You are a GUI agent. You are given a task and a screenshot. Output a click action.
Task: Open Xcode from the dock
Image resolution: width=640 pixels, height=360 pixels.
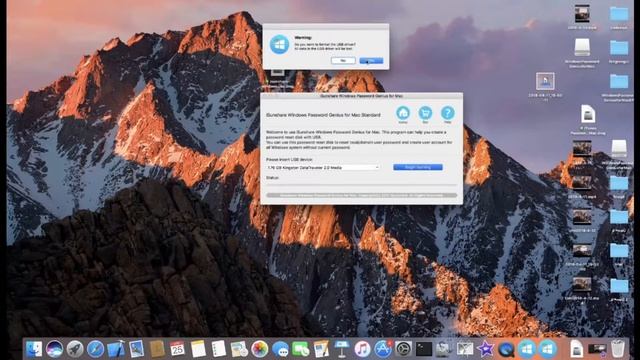click(116, 349)
